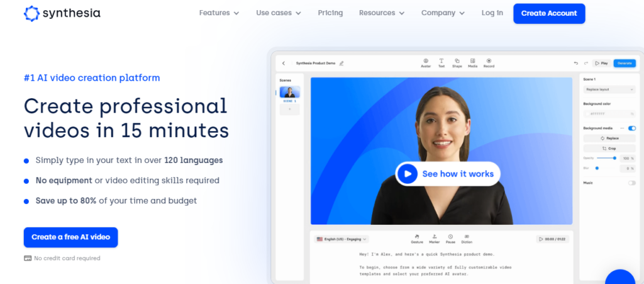
Task: Open the Media tool in demo toolbar
Action: tap(473, 63)
